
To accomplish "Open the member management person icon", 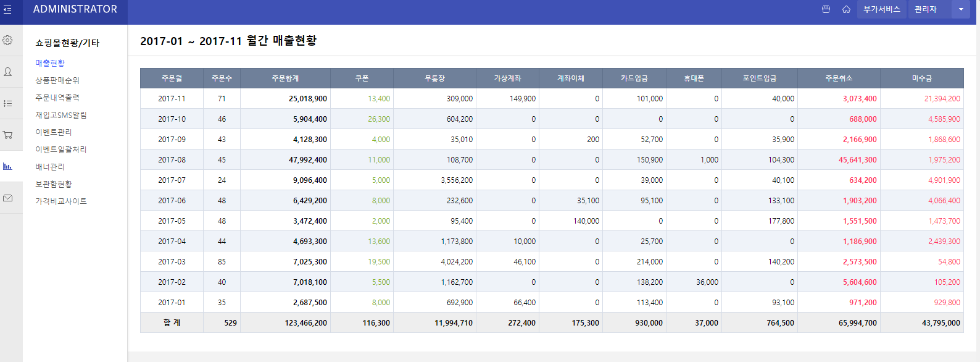I will tap(8, 72).
